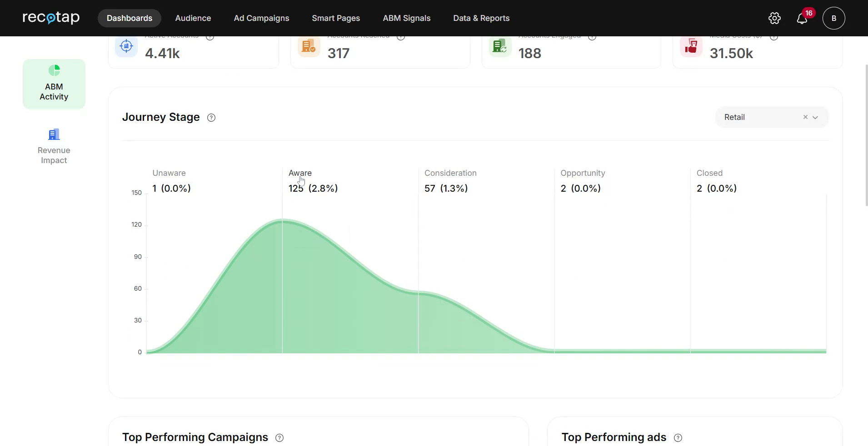Click the Accounts Reached orange icon
868x446 pixels.
pos(309,46)
